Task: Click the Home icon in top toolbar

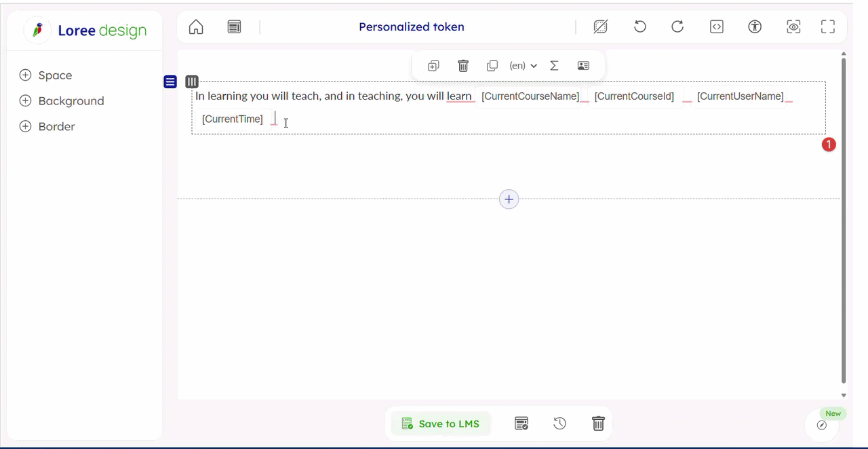Action: (196, 27)
